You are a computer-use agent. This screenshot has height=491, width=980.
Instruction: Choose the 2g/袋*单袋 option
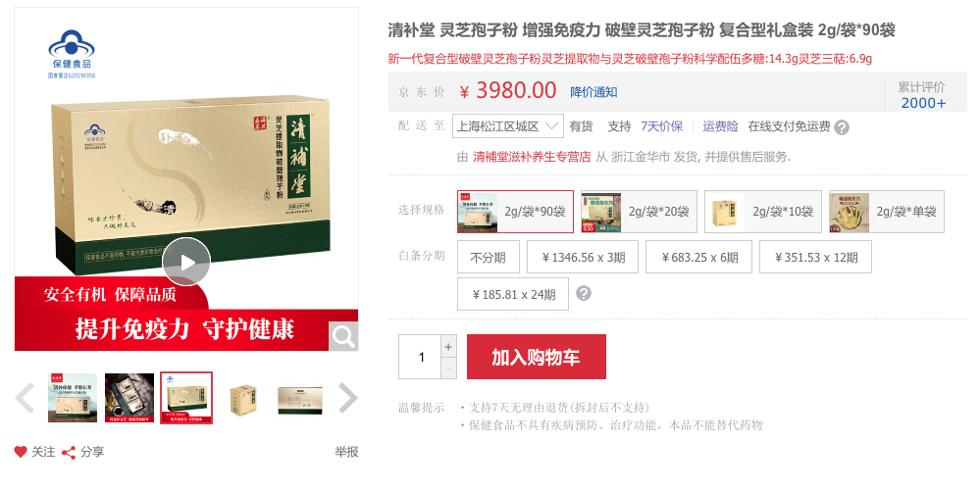[887, 212]
